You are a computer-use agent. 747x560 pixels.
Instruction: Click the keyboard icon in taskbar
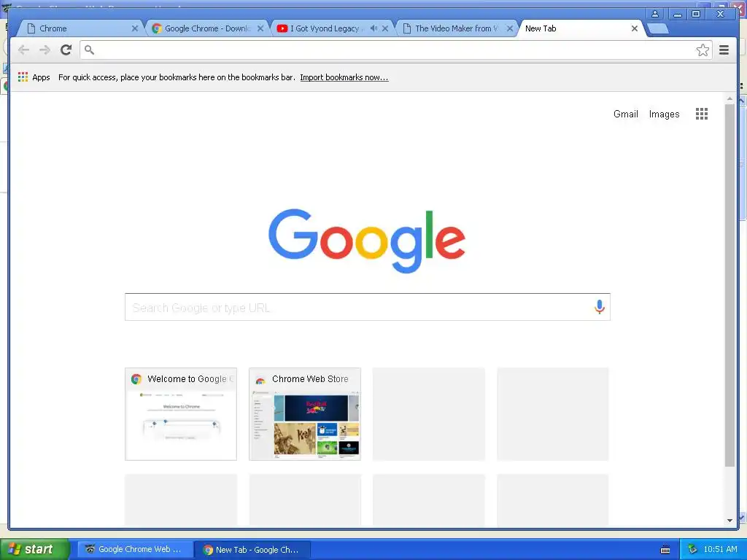coord(665,550)
